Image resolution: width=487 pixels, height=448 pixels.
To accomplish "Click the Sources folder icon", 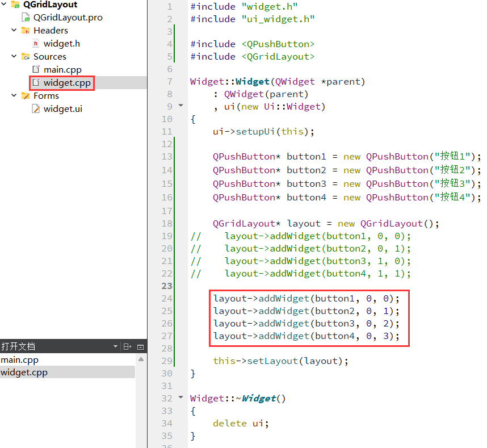I will [x=26, y=57].
